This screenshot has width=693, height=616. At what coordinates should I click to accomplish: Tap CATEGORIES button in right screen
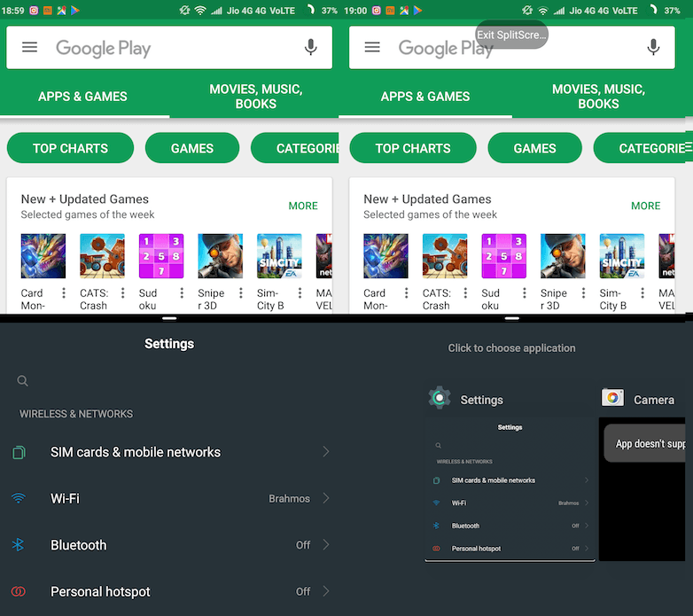point(640,148)
